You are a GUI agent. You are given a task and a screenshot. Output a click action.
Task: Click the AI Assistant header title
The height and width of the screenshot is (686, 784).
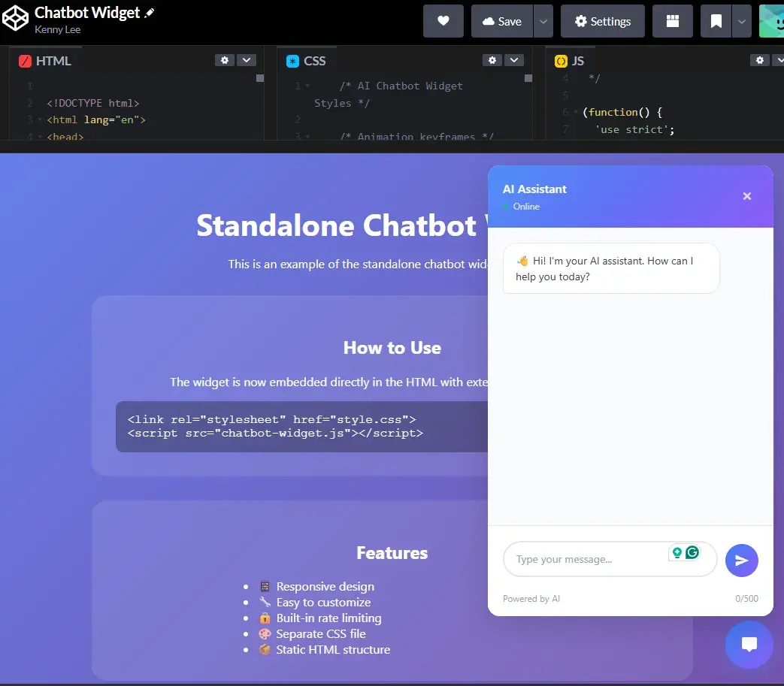534,189
